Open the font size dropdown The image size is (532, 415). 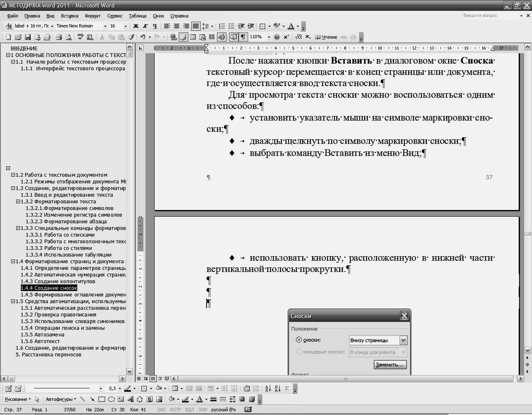(125, 26)
